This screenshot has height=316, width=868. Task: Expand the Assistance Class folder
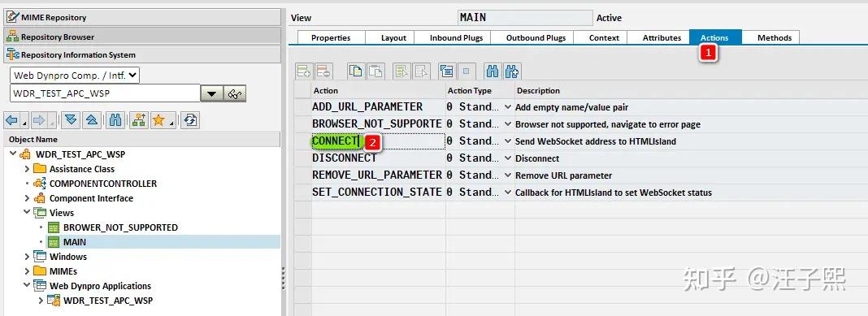(27, 169)
